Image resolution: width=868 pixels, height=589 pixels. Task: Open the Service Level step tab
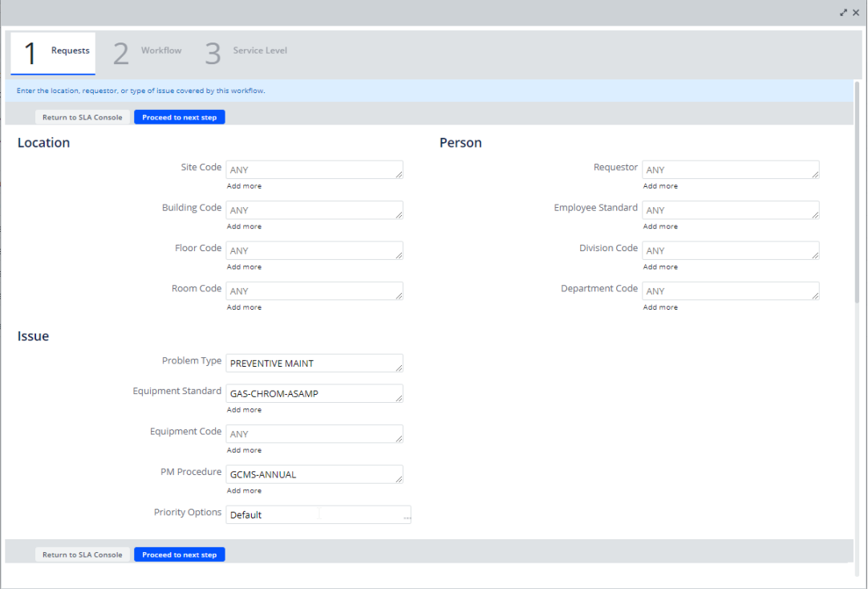pos(245,53)
